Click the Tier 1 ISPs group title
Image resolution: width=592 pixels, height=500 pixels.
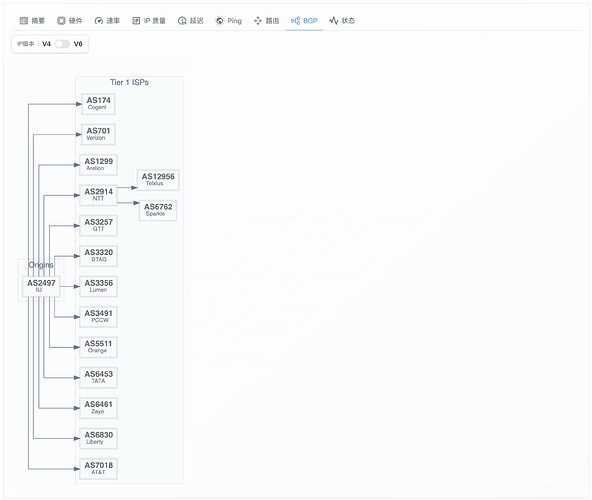coord(129,82)
